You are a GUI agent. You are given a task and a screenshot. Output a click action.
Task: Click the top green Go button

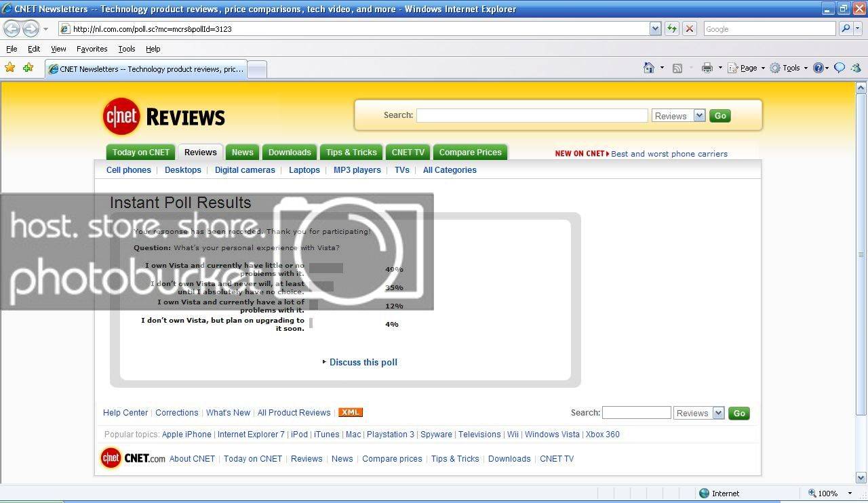tap(720, 115)
